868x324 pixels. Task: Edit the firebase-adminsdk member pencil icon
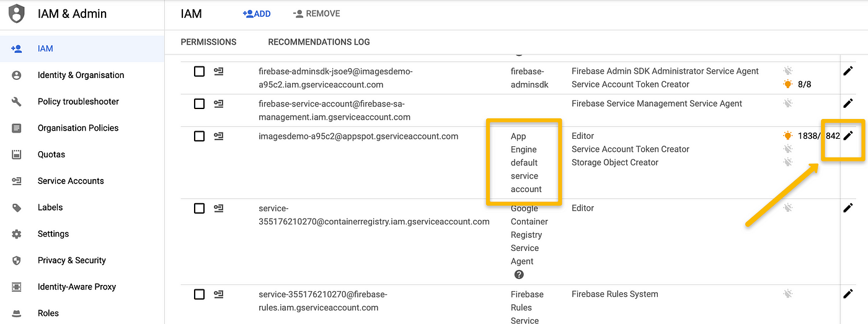(848, 71)
